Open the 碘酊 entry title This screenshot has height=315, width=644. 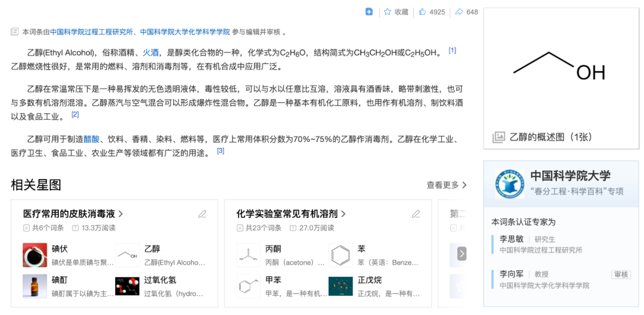point(60,280)
